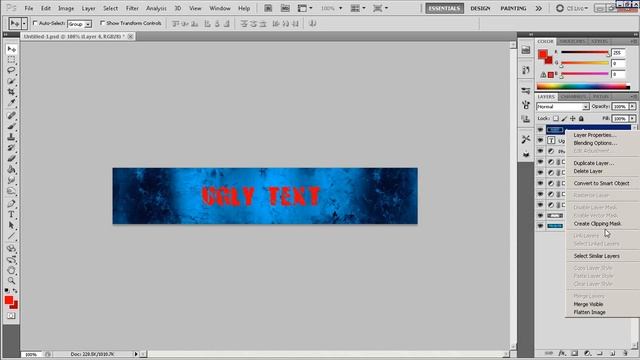Select the Lasso tool
This screenshot has width=640, height=360.
11,71
